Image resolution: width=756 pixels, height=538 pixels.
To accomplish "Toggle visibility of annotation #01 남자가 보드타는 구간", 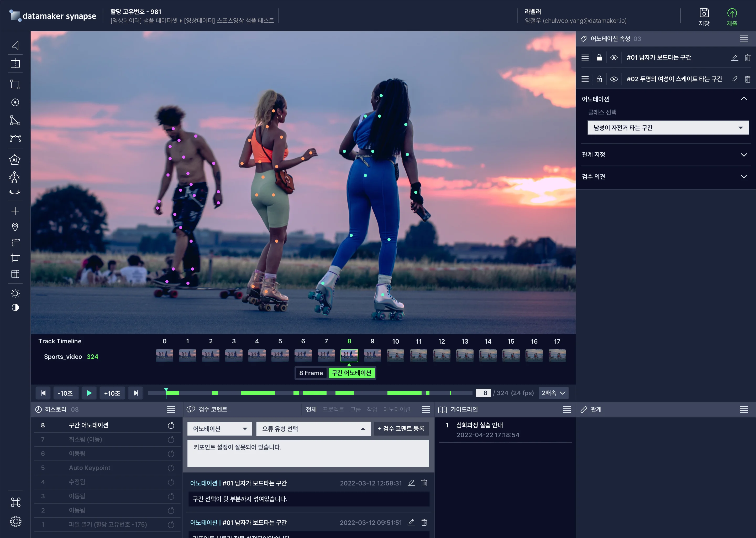I will click(614, 58).
